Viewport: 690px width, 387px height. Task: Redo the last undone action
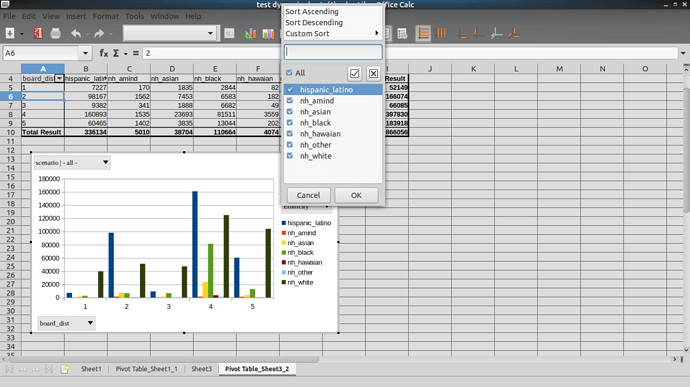99,33
